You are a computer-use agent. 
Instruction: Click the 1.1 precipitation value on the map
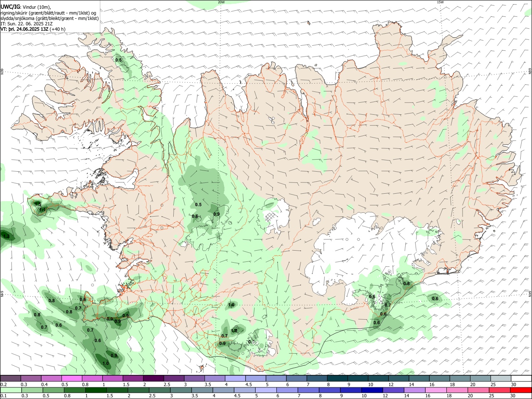tap(42, 210)
